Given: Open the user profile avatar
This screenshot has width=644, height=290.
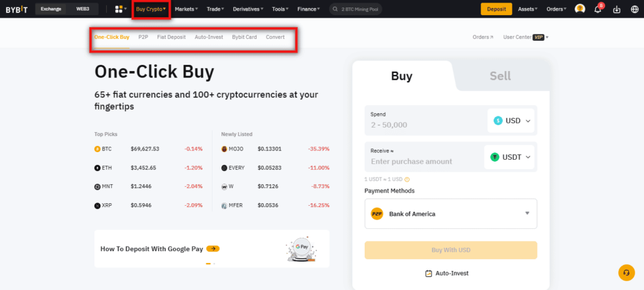Looking at the screenshot, I should tap(580, 9).
